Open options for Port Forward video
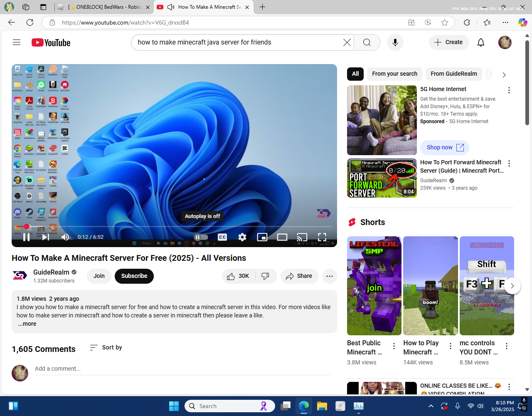Screen dimensions: 532x416 (509, 163)
